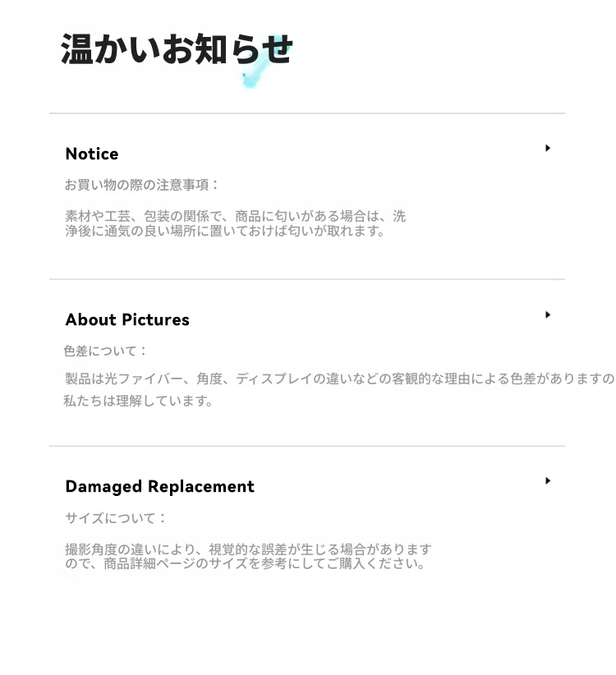Click the color difference text starting 製品は光ファイバー
Image resolution: width=616 pixels, height=675 pixels.
339,379
